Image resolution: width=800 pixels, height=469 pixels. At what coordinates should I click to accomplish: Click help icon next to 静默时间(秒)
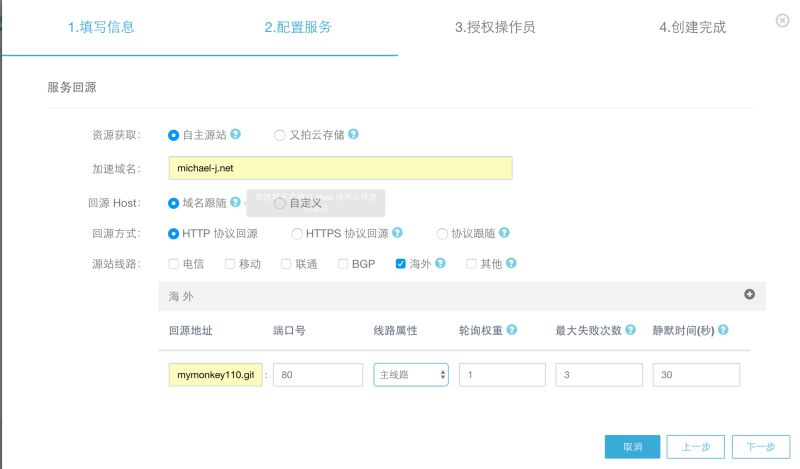[722, 330]
